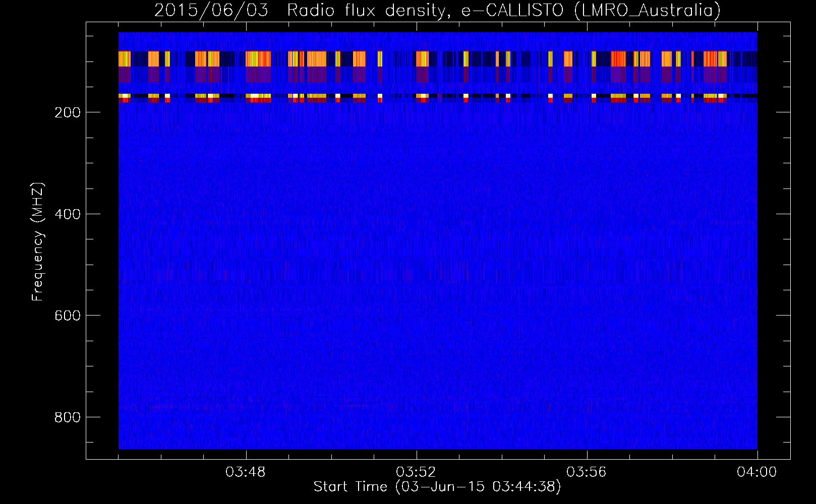The width and height of the screenshot is (816, 504).
Task: Click the plot title text e-CALLISTO (LMRO_Australia)
Action: pyautogui.click(x=591, y=11)
